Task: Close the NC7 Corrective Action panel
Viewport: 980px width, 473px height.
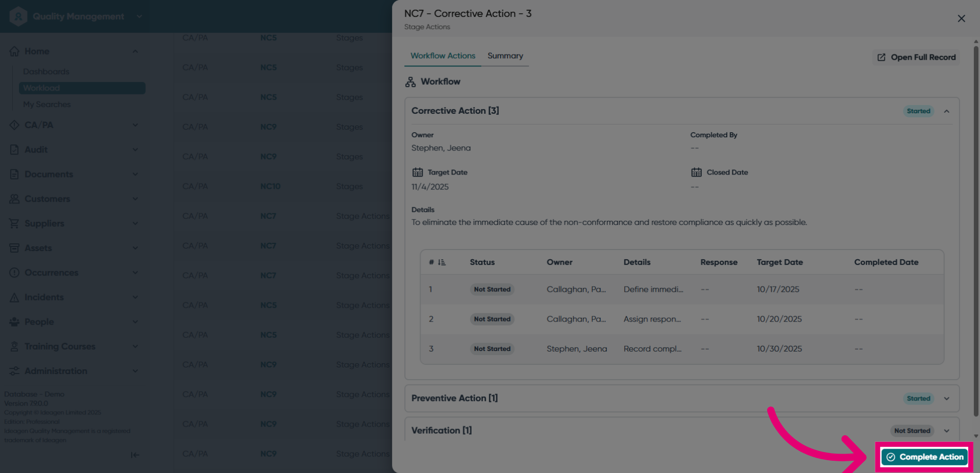Action: [x=961, y=18]
